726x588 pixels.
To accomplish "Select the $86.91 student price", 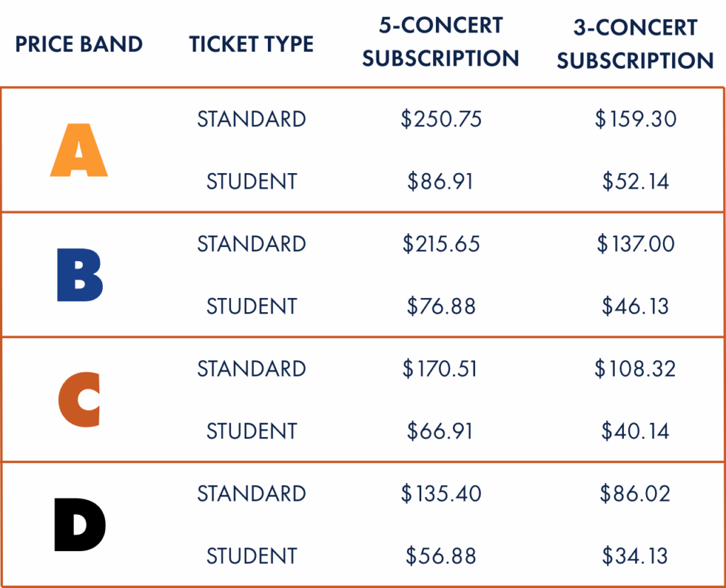I will (x=440, y=182).
